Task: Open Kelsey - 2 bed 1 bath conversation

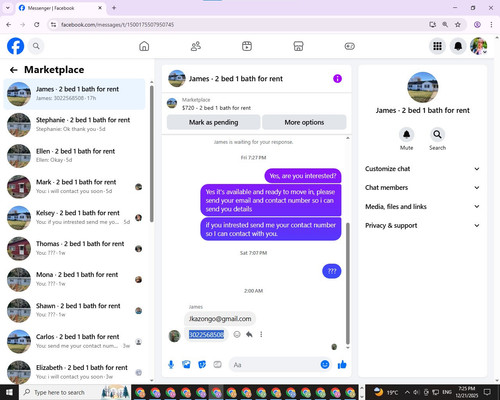Action: [x=74, y=217]
